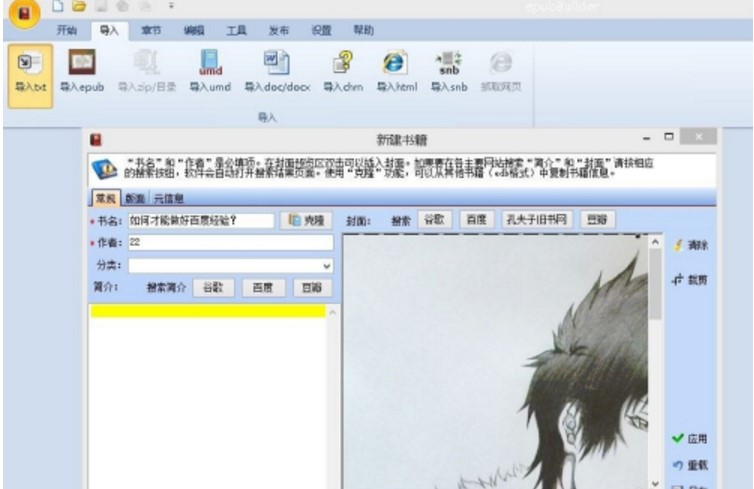
Task: Search cover with 谷歌 button
Action: (x=434, y=220)
